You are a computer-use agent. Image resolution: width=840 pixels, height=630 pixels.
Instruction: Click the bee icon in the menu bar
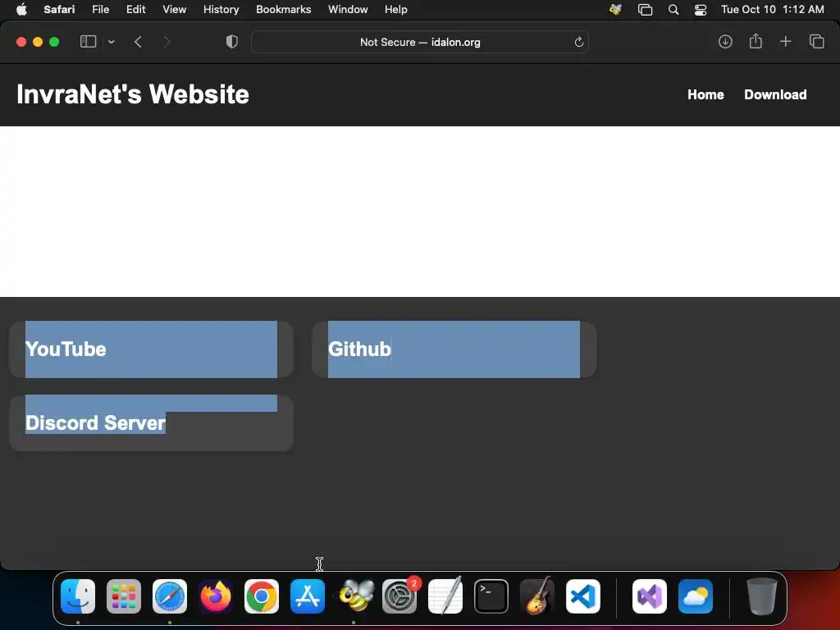pos(615,10)
